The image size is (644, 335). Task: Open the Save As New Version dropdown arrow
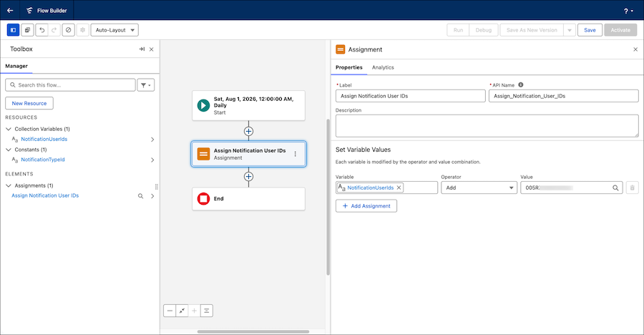point(570,30)
